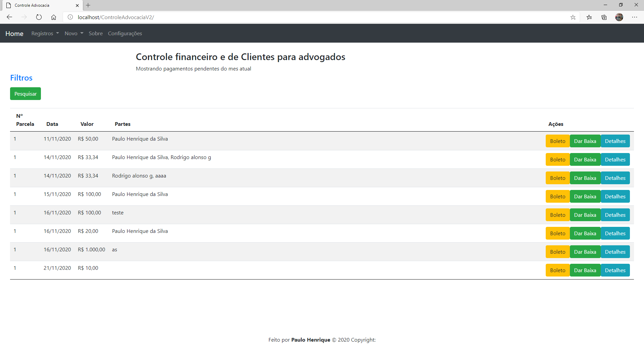644x349 pixels.
Task: Go to Home in the navbar
Action: pos(14,34)
